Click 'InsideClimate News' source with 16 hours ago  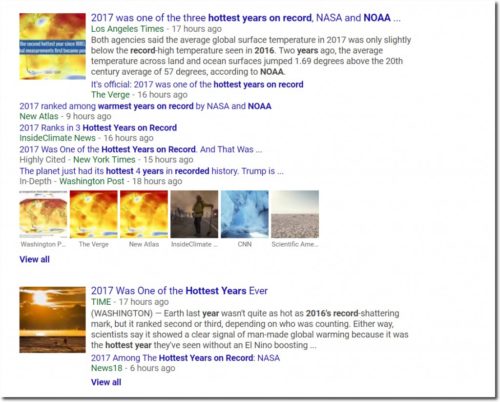pos(57,138)
